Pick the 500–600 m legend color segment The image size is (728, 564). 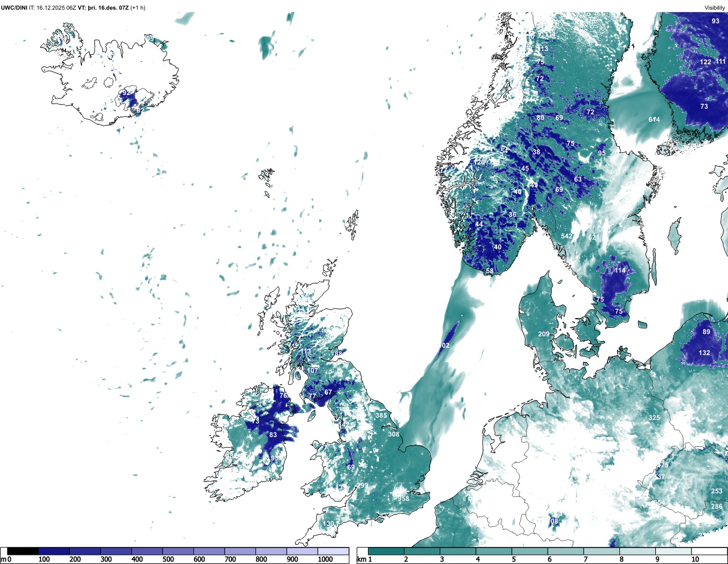pyautogui.click(x=178, y=551)
